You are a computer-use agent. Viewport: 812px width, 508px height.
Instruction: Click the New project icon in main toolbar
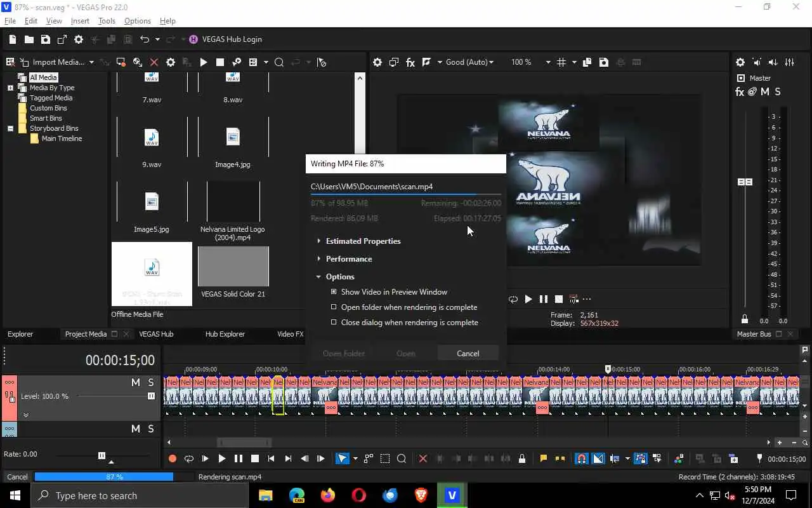tap(13, 39)
